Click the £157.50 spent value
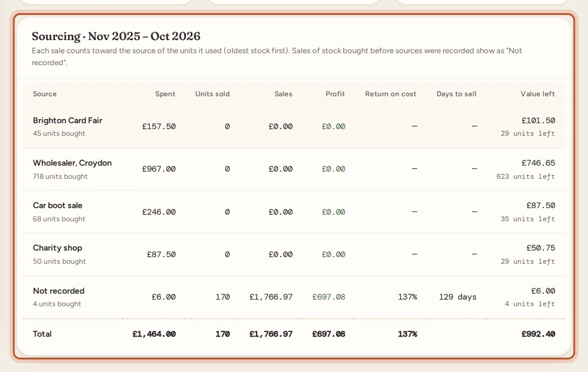588x372 pixels. [x=159, y=127]
